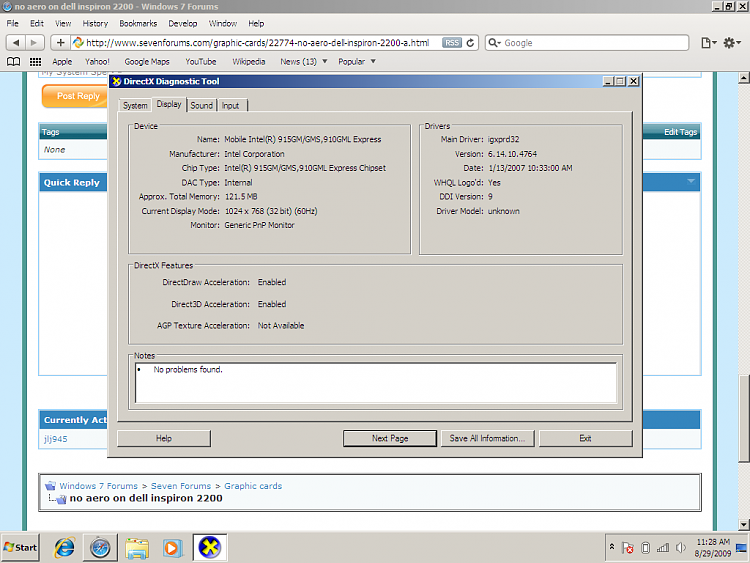750x563 pixels.
Task: Click the Seven Forums breadcrumb link
Action: click(181, 486)
